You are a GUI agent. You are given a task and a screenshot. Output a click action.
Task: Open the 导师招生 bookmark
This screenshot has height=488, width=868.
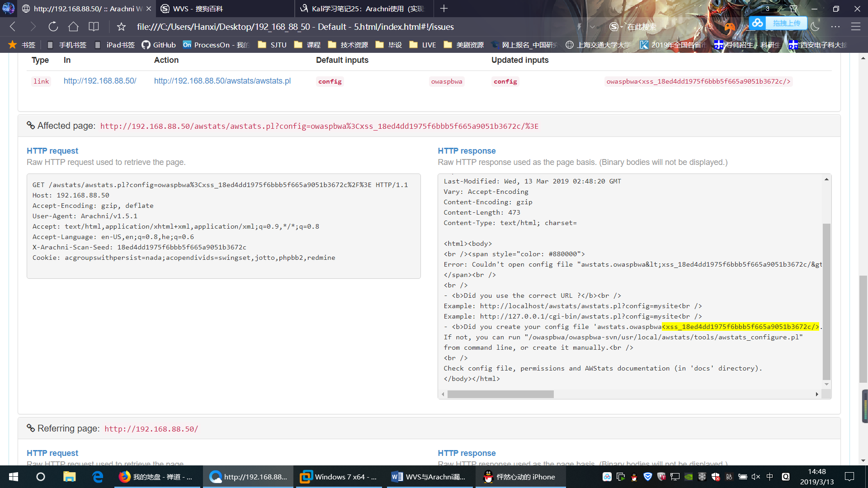click(x=747, y=45)
